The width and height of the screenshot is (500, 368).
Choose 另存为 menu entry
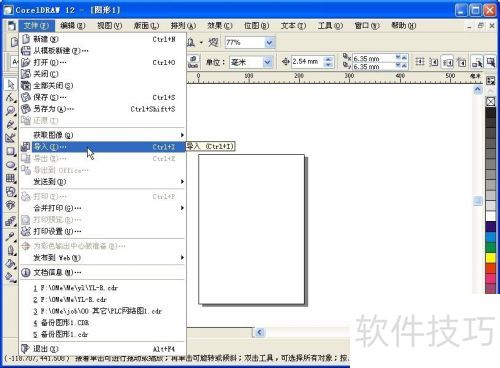[103, 109]
